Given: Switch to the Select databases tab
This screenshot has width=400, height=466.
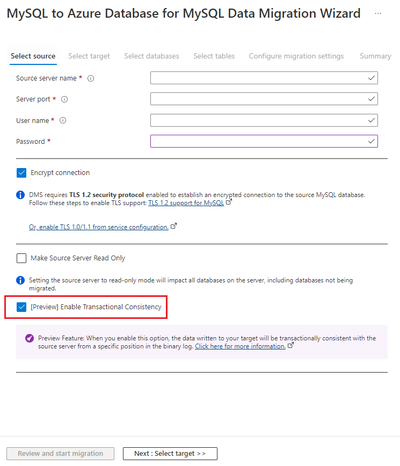Looking at the screenshot, I should tap(152, 56).
